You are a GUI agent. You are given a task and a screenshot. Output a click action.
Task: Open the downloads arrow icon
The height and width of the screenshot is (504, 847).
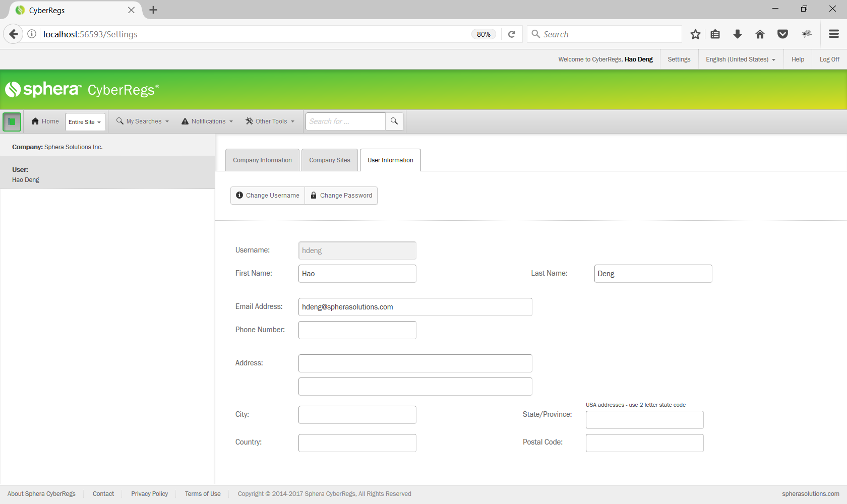tap(738, 34)
